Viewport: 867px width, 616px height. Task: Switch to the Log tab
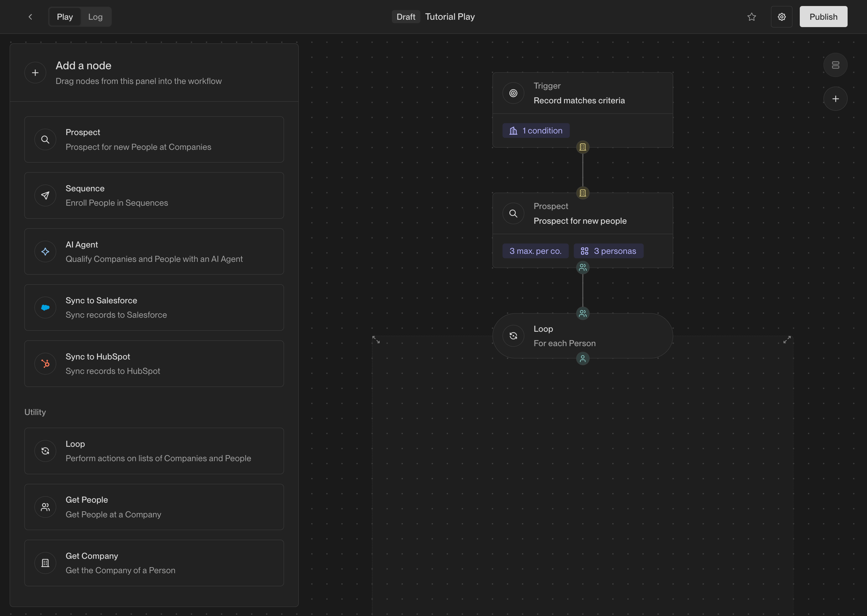pyautogui.click(x=95, y=17)
